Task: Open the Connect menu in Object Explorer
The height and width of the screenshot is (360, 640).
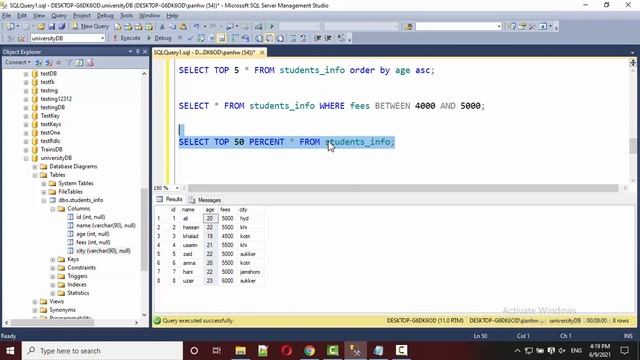Action: point(18,62)
